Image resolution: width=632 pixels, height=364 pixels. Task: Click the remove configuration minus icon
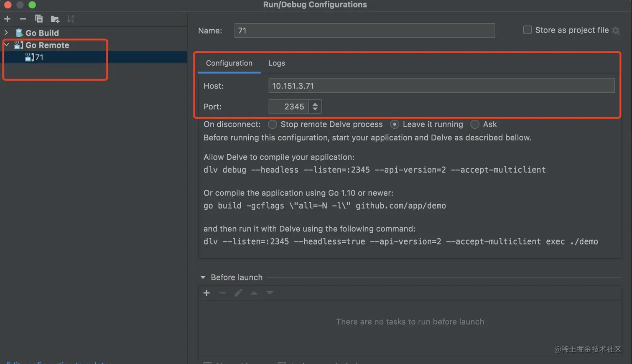coord(23,19)
